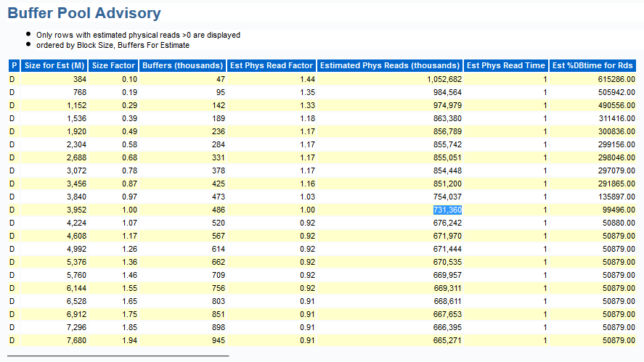Screen dimensions: 644x362
Task: Select the 0.10 size factor cell
Action: tap(129, 79)
